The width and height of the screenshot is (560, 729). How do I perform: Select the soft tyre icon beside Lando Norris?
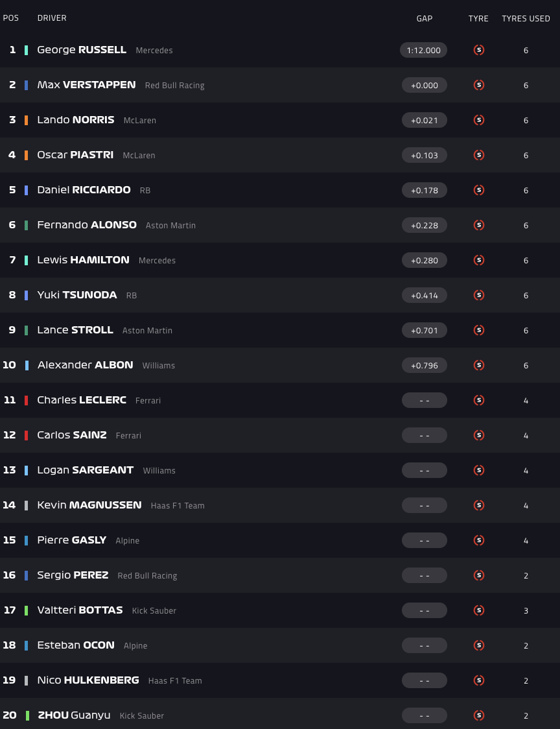479,120
